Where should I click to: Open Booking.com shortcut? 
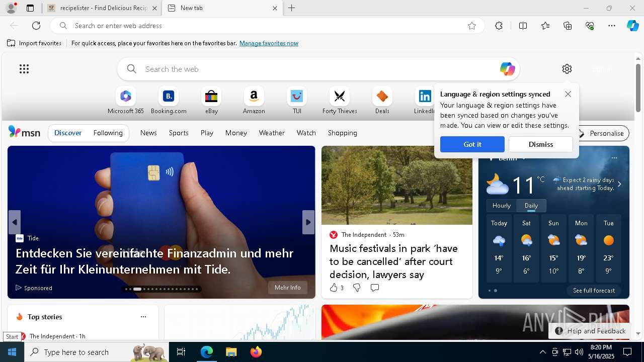click(169, 101)
